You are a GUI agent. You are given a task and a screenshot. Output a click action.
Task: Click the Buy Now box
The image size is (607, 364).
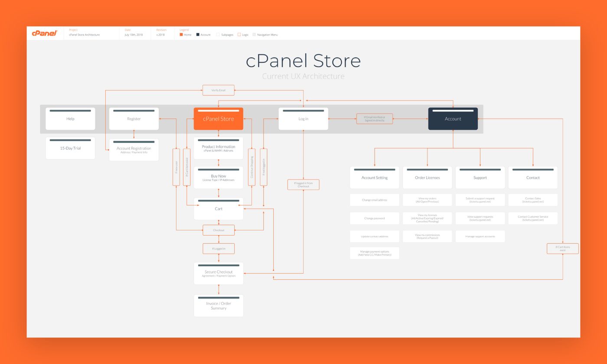click(x=219, y=178)
